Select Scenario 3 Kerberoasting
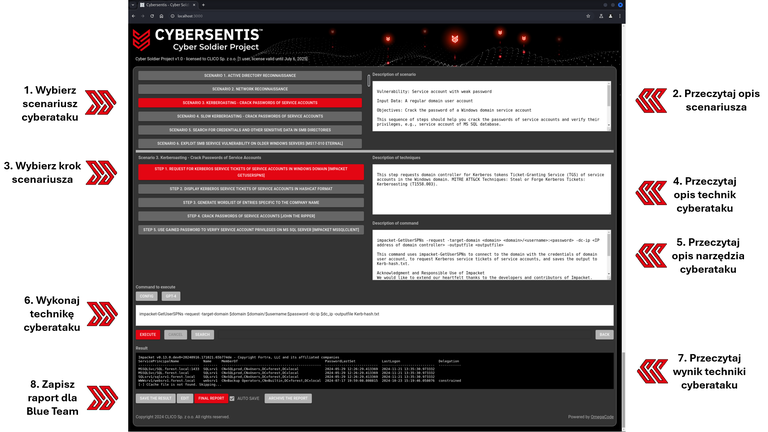This screenshot has width=768, height=432. point(250,103)
